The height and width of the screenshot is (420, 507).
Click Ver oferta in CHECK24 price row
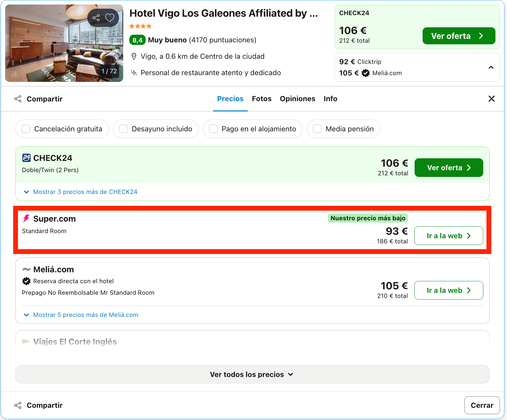pos(449,168)
